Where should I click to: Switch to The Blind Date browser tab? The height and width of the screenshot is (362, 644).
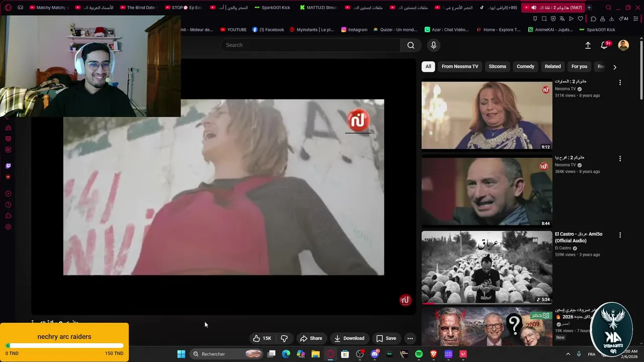tap(139, 8)
